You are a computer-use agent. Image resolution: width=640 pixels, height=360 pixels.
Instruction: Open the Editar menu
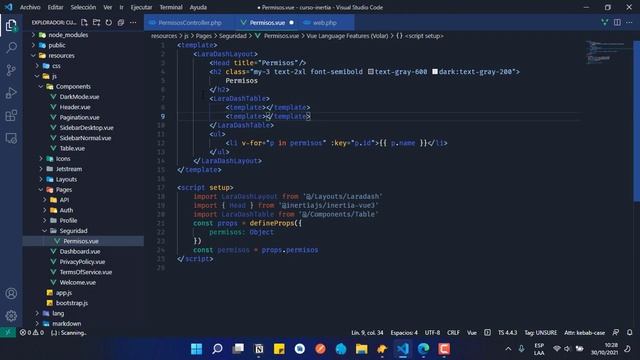55,7
